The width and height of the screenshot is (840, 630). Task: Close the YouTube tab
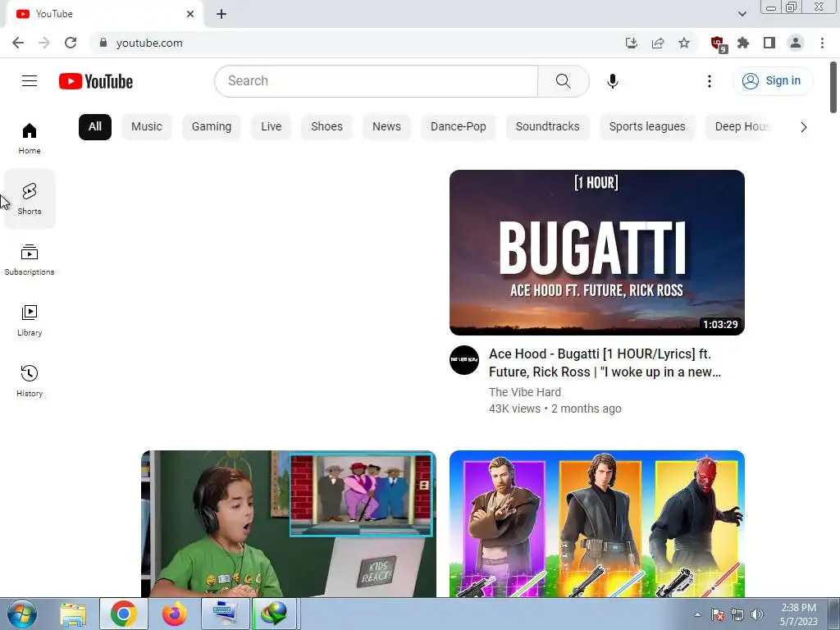pos(190,14)
